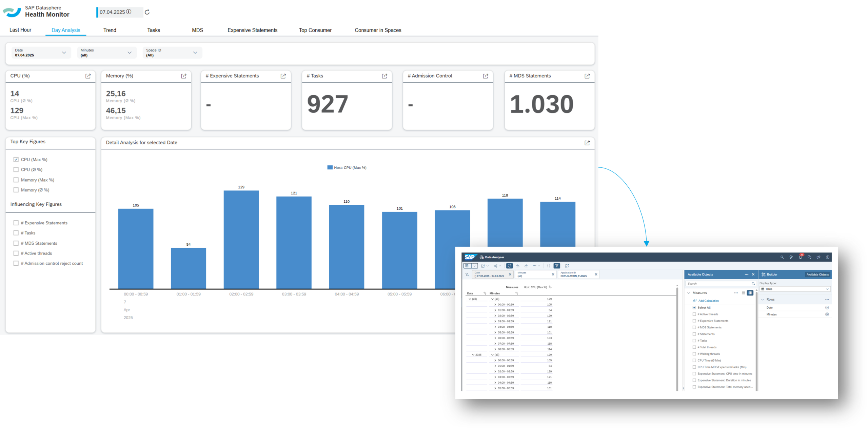Open the info icon beside the header date

[129, 12]
